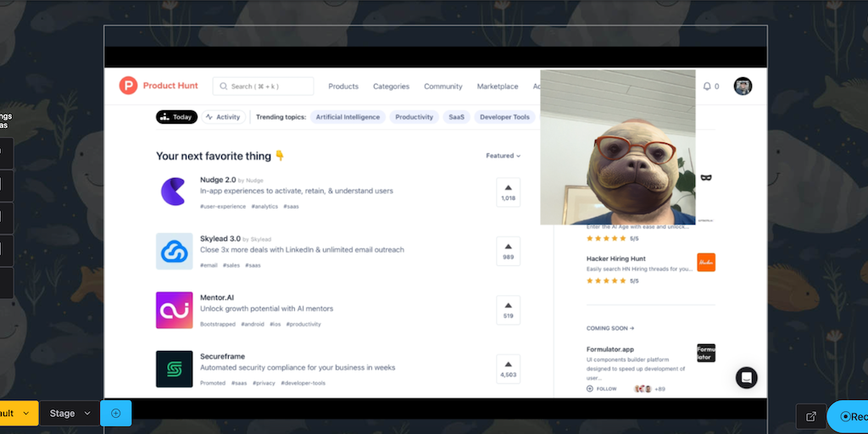
Task: Open the Products menu
Action: [343, 86]
